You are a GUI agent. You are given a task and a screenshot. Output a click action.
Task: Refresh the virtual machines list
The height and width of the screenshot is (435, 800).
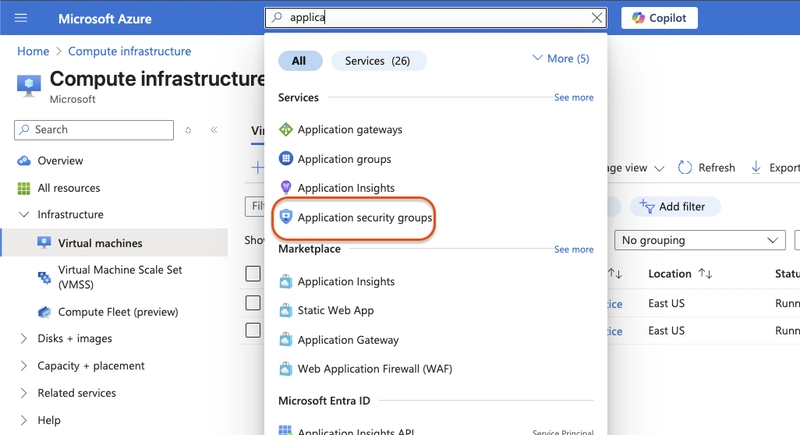(707, 168)
